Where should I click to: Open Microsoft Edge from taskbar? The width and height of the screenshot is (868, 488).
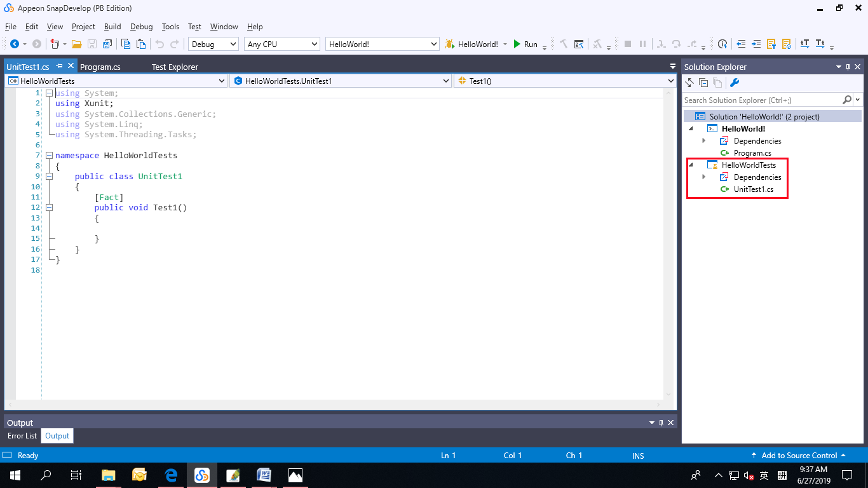click(171, 475)
